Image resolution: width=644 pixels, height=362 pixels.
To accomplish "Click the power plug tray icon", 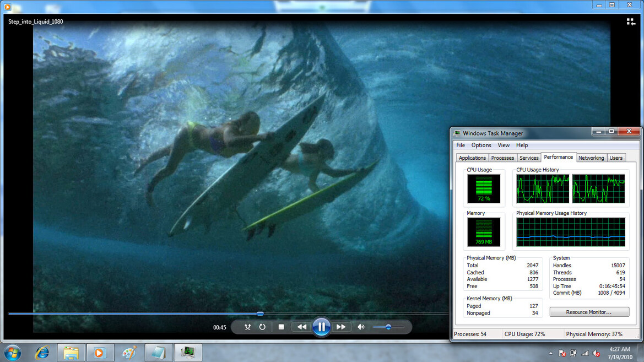I will [x=573, y=353].
